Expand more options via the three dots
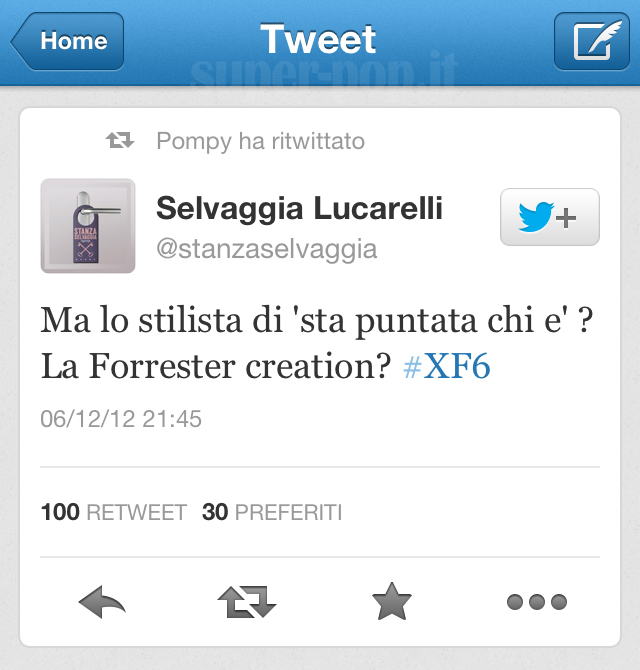Screen dimensions: 640x670 click(537, 602)
